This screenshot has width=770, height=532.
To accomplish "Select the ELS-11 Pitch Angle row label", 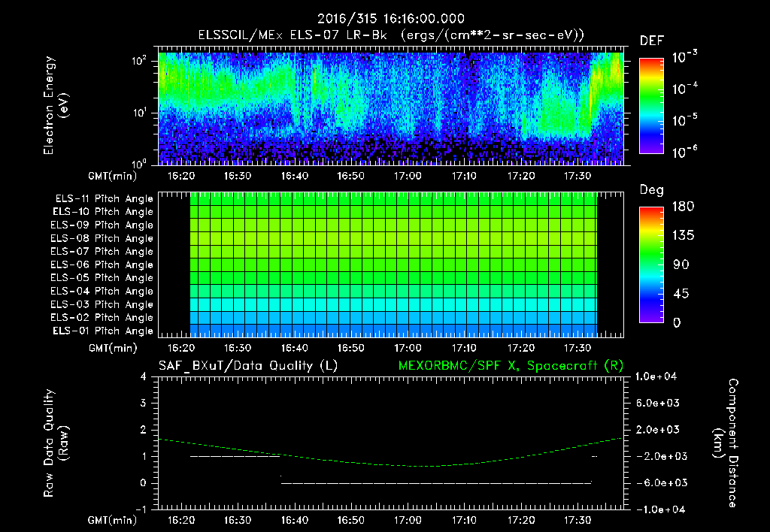I will point(104,199).
